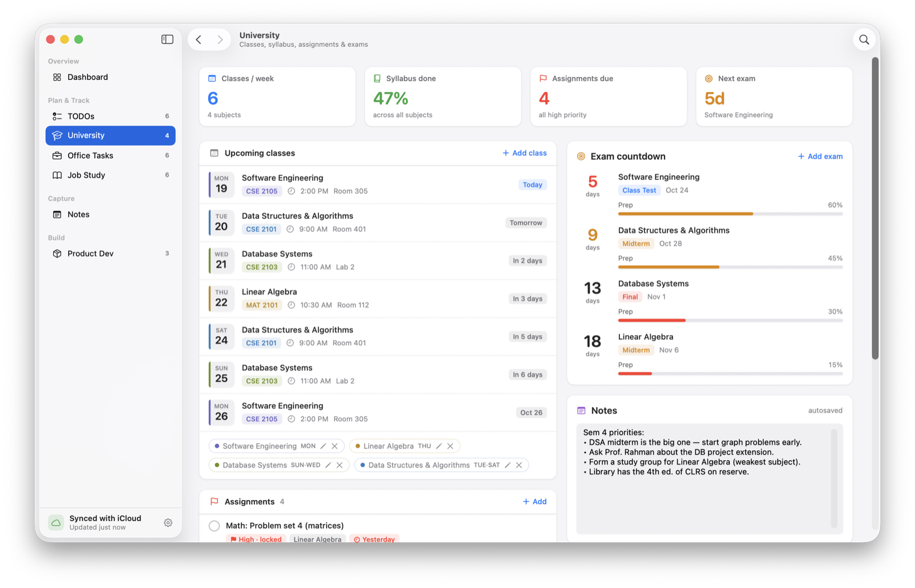This screenshot has height=588, width=915.
Task: Edit the Database Systems SUN·WED chip
Action: coord(328,465)
